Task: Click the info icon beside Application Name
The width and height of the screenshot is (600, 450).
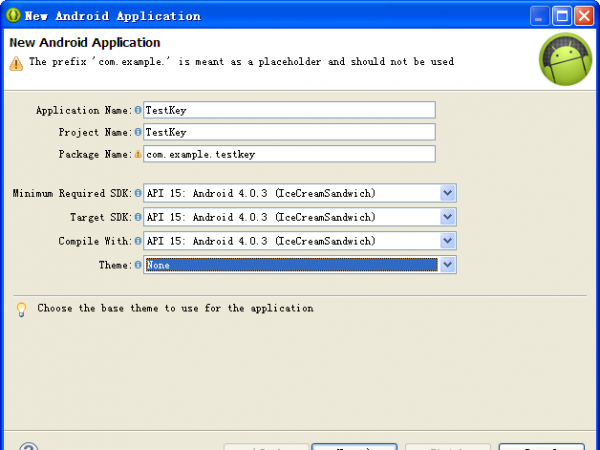Action: click(x=138, y=110)
